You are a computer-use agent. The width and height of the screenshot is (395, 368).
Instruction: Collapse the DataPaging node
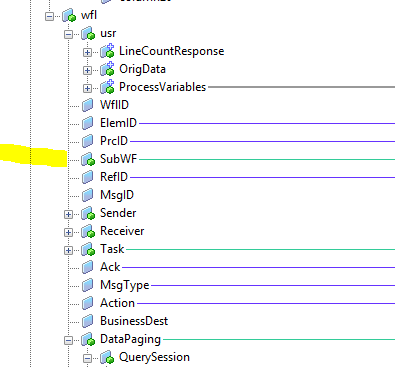(68, 340)
